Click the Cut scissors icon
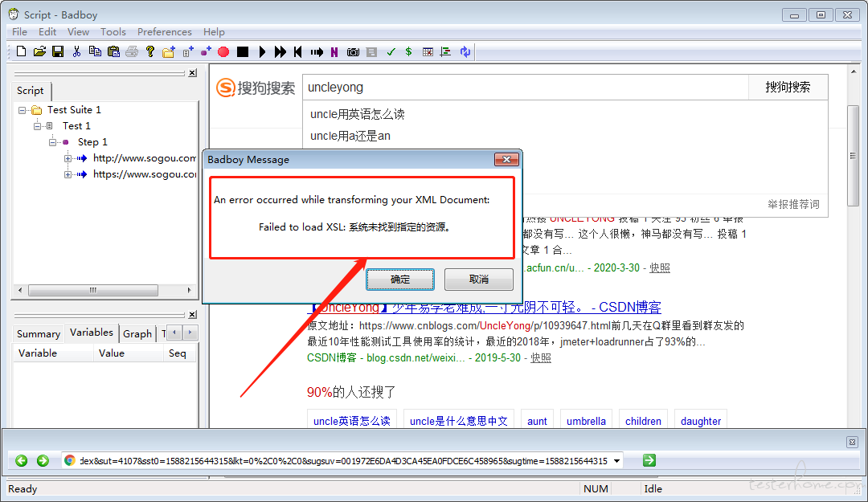 76,51
